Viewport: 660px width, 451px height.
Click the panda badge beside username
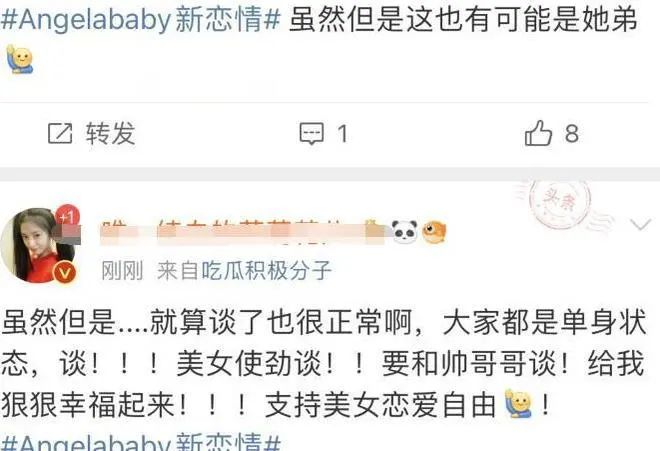click(405, 232)
